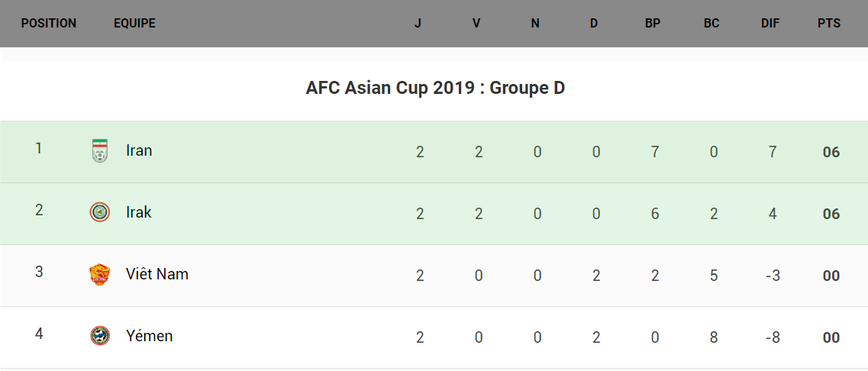This screenshot has height=371, width=868.
Task: Click Yémen's -8 goal difference value
Action: (x=773, y=337)
